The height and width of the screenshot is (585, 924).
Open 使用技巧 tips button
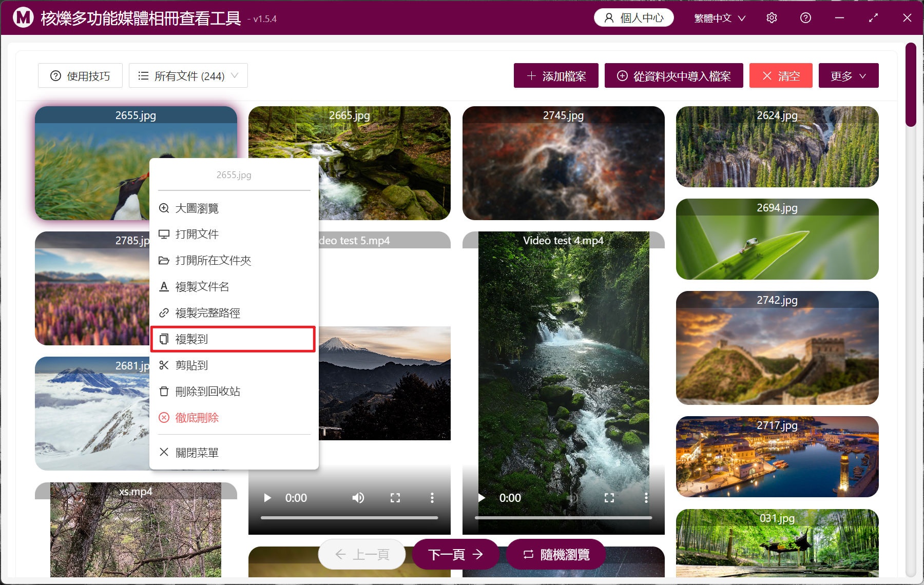click(80, 76)
